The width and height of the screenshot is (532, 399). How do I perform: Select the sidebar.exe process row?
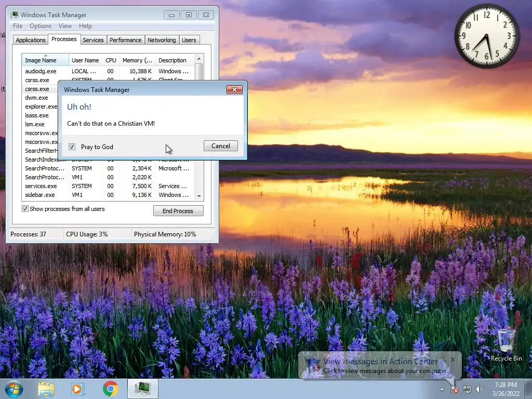pos(108,195)
